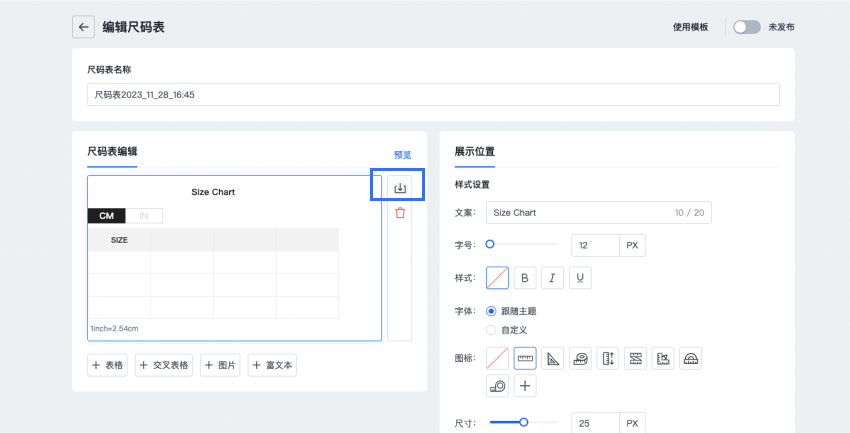The image size is (850, 433).
Task: Toggle underline text style
Action: pyautogui.click(x=580, y=277)
